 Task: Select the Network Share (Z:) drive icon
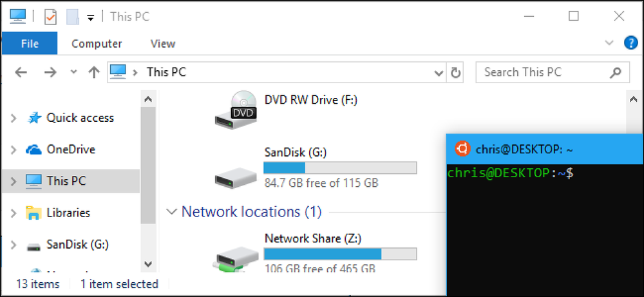(236, 258)
